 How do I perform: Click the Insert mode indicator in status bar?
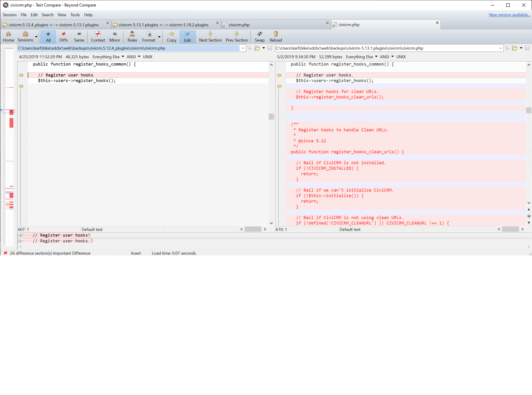click(x=136, y=253)
